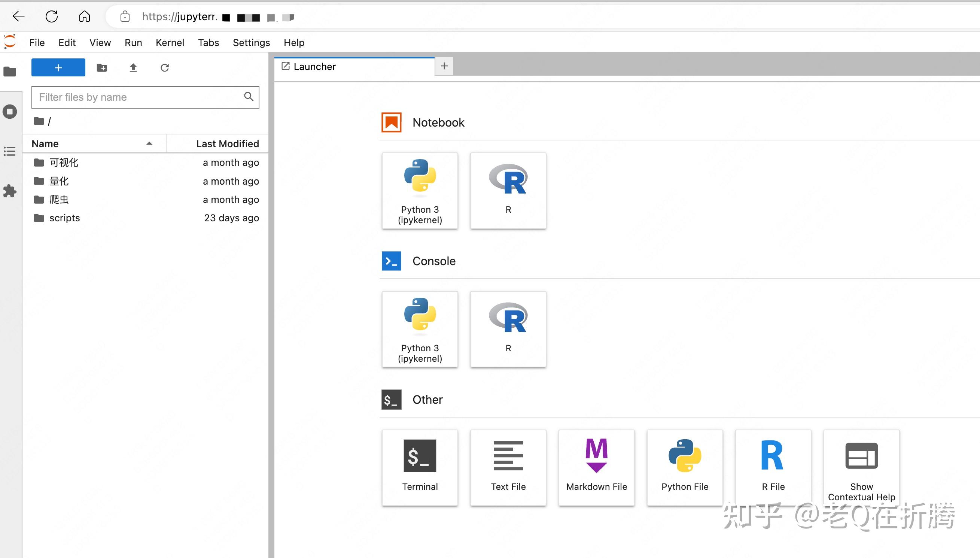
Task: Launch an R Console
Action: point(508,329)
